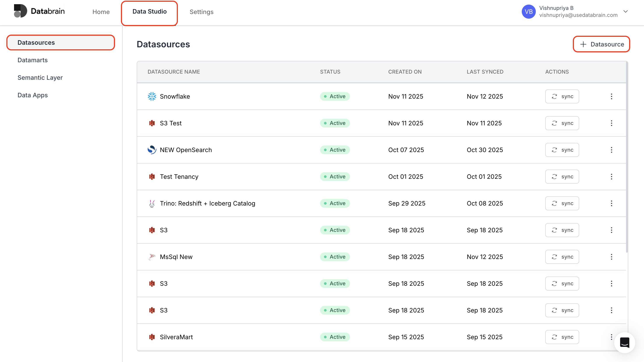Image resolution: width=644 pixels, height=362 pixels.
Task: Sync the Trino Redshift Iceberg datasource
Action: click(x=562, y=203)
